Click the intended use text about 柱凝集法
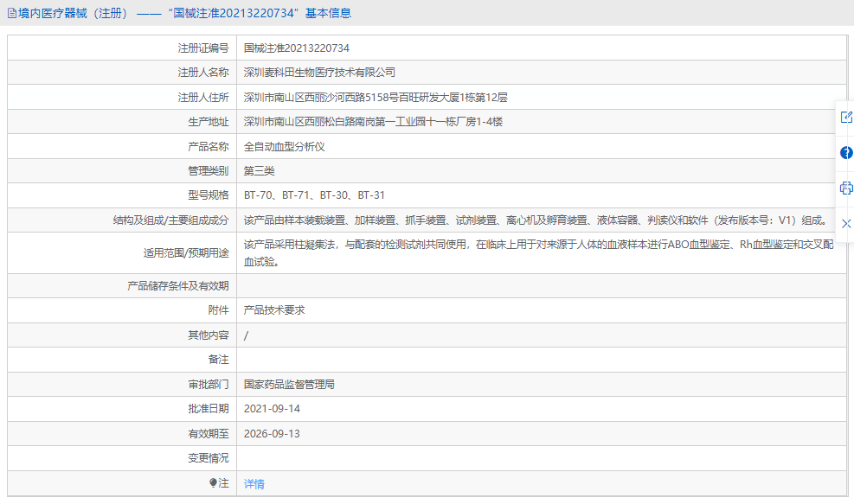The image size is (854, 504). 539,253
